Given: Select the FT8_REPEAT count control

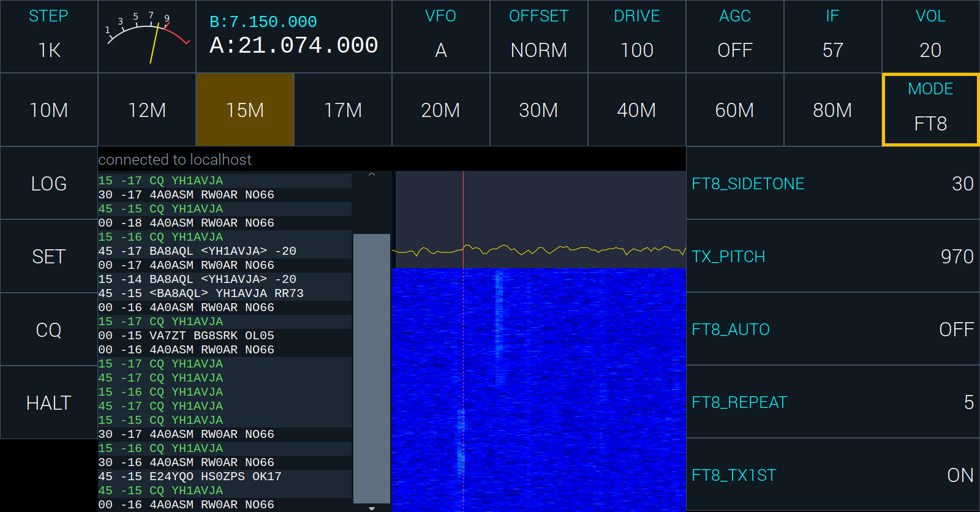Looking at the screenshot, I should pyautogui.click(x=833, y=402).
